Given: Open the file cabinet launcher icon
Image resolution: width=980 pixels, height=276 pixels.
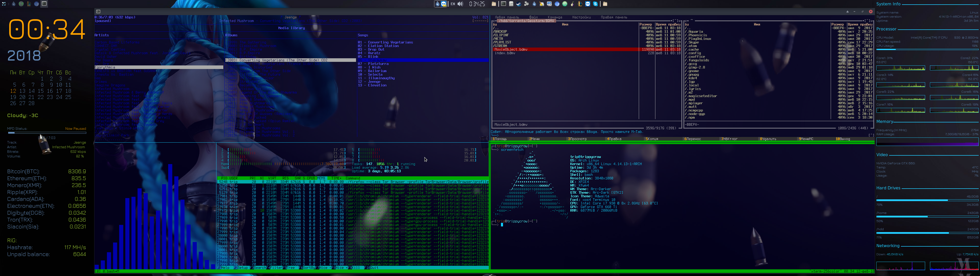Looking at the screenshot, I should [x=511, y=4].
